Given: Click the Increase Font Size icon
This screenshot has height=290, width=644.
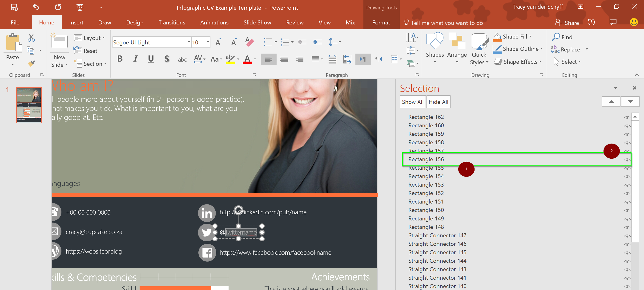Looking at the screenshot, I should click(218, 42).
